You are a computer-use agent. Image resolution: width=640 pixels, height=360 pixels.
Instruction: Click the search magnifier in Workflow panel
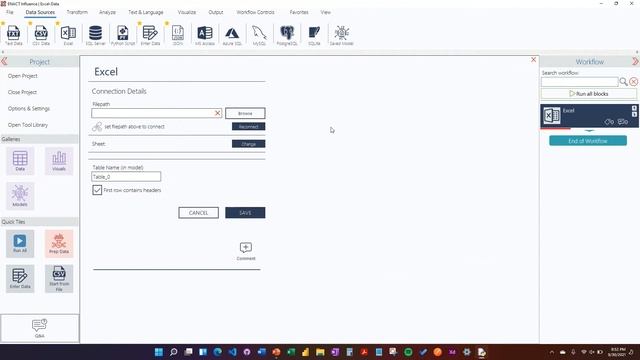click(623, 82)
